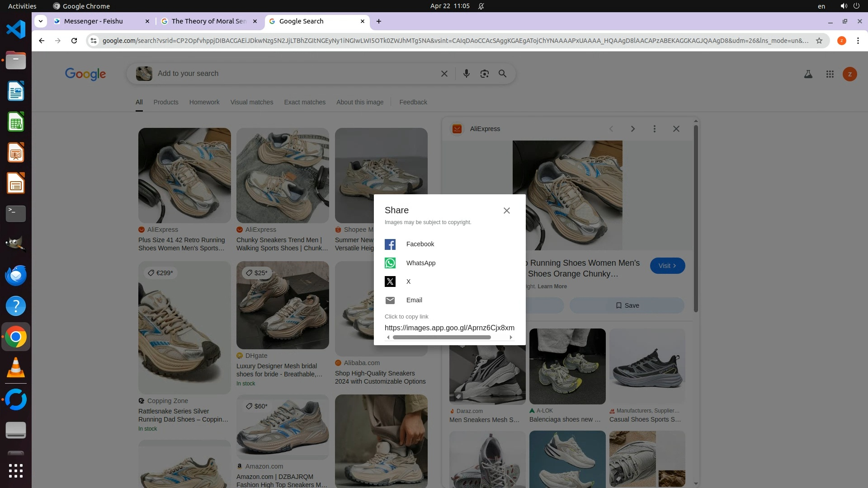Screen dimensions: 868x488
Task: Open more options in AliExpress panel
Action: click(654, 129)
